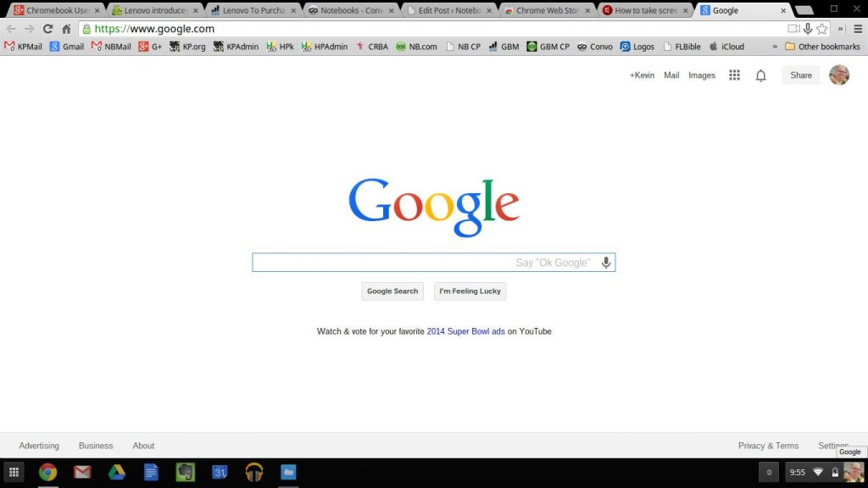Open Google Docs from the shelf
This screenshot has width=868, height=488.
[151, 472]
